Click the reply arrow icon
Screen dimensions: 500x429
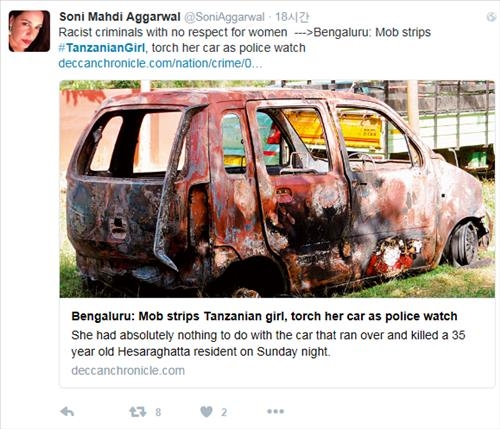(67, 412)
